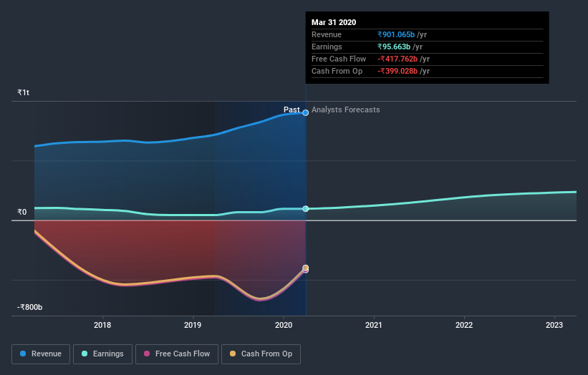This screenshot has height=375, width=588.
Task: Click the 2021 year on the timeline
Action: (374, 326)
